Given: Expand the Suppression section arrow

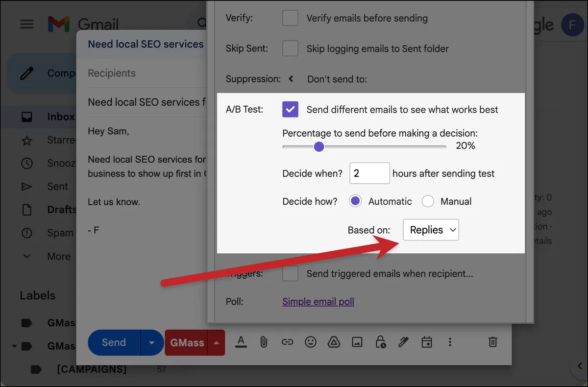Looking at the screenshot, I should coord(291,78).
